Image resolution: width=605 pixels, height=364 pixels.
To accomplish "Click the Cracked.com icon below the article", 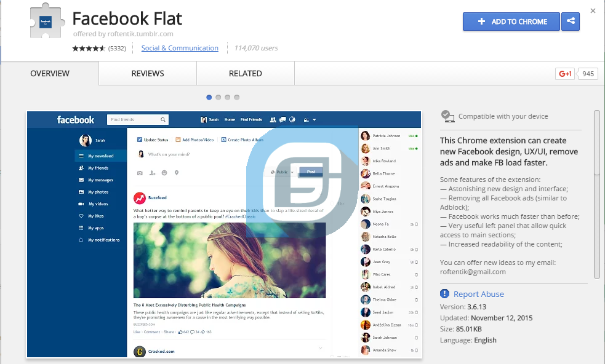I will click(x=140, y=351).
